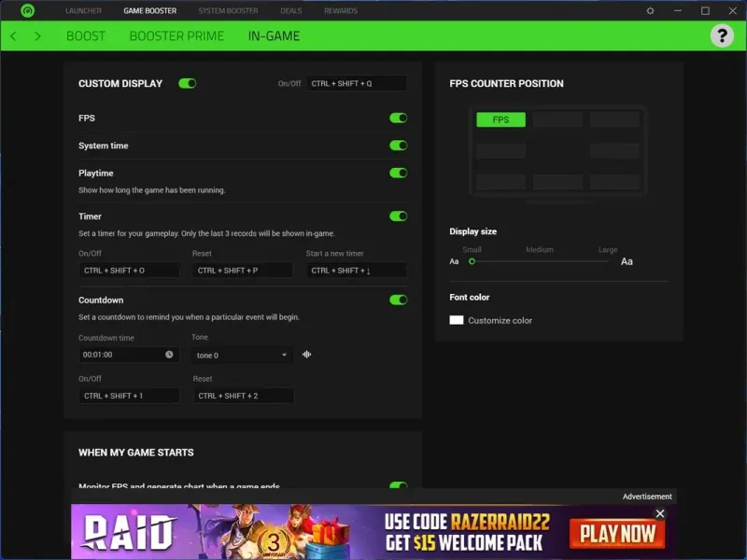Click the Customize color label
747x560 pixels.
click(x=500, y=320)
